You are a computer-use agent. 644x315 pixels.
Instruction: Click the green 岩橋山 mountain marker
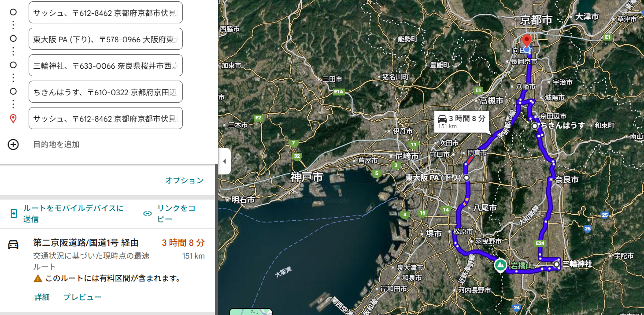pos(500,265)
